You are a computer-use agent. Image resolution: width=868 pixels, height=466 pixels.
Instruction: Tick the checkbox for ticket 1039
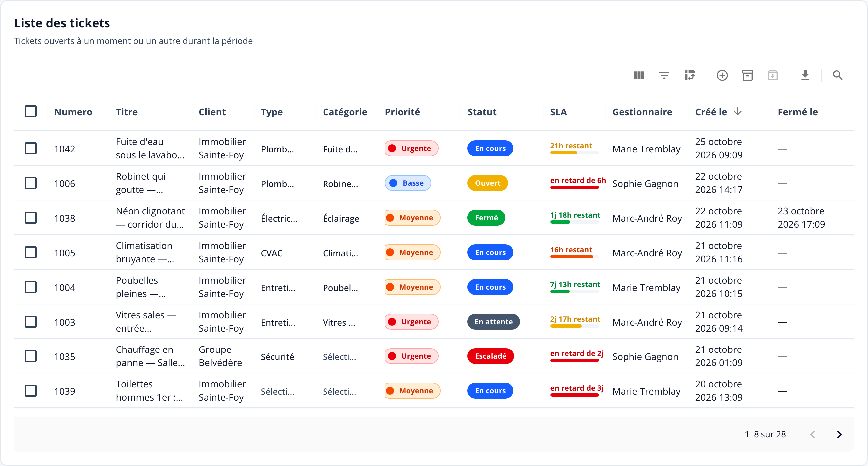(31, 391)
